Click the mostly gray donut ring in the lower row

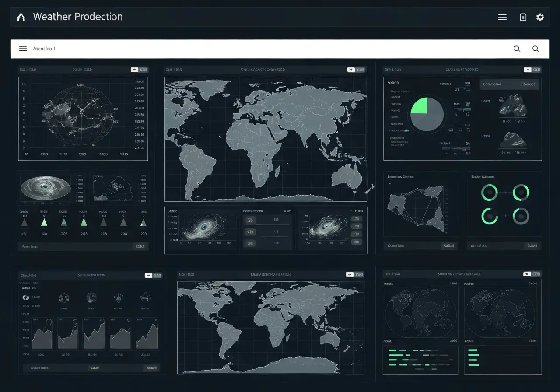[521, 216]
